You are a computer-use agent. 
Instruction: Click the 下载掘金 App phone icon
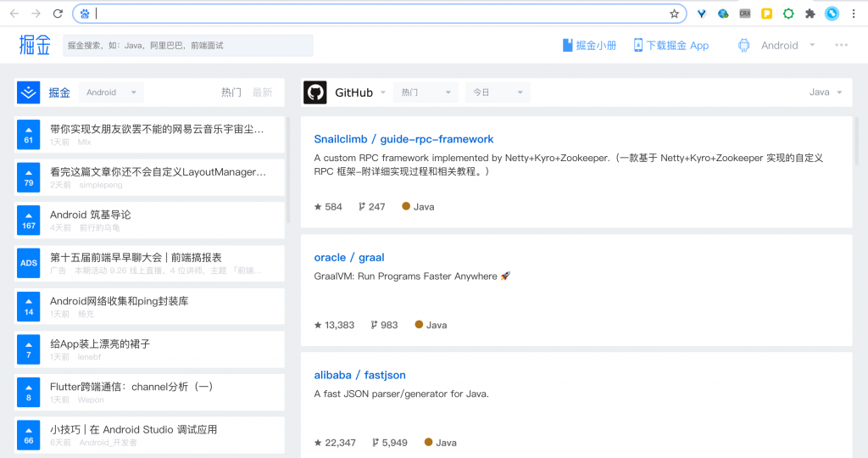(637, 46)
